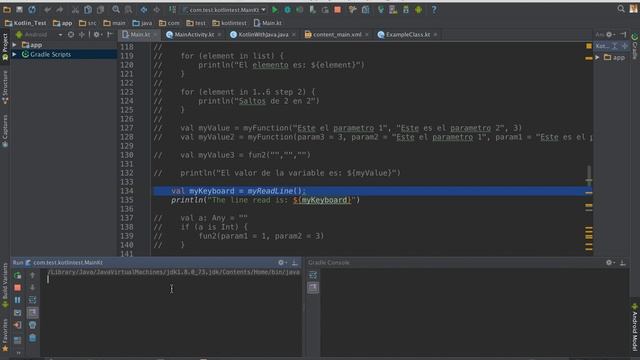Open Gradle Console settings gear dropdown
The image size is (640, 360).
(610, 263)
